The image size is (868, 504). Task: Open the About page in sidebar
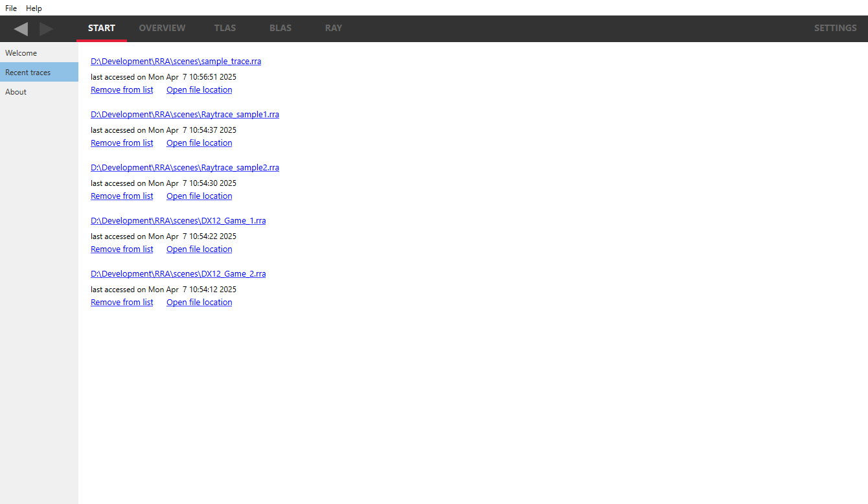point(16,92)
